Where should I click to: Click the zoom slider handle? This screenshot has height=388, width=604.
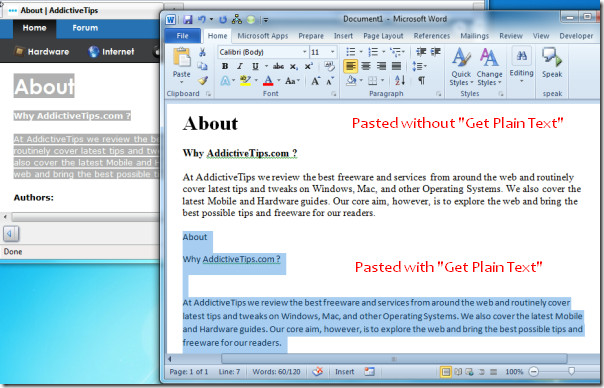pos(572,371)
